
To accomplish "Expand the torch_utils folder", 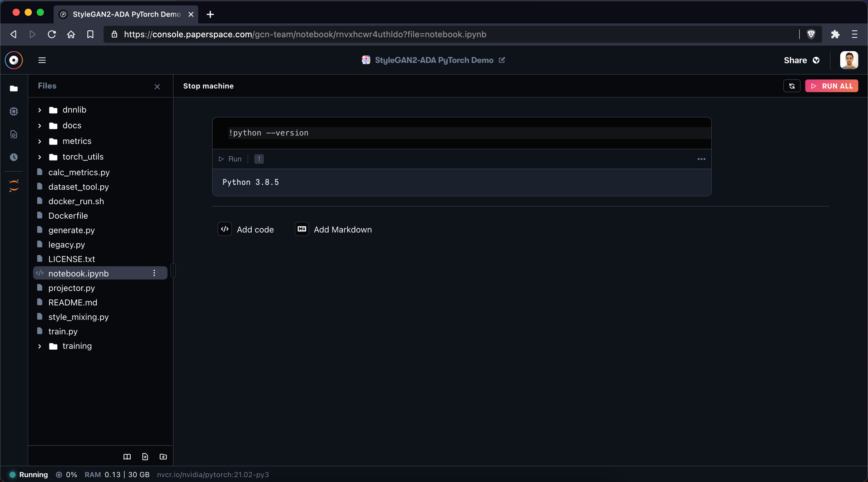I will [40, 157].
